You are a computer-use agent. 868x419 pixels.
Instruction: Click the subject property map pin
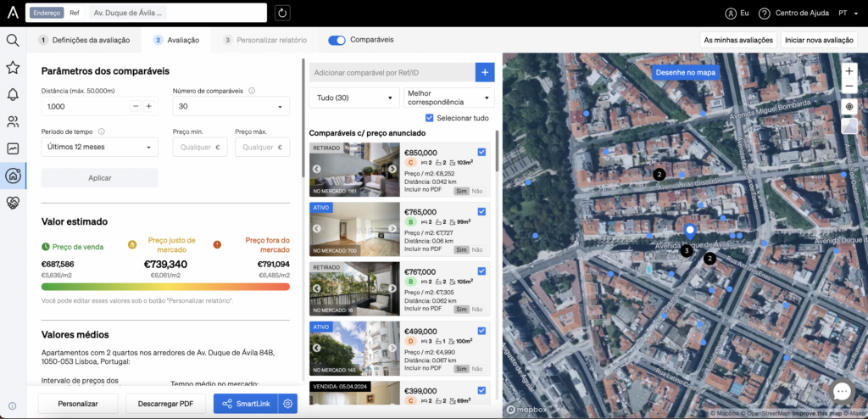pyautogui.click(x=690, y=232)
